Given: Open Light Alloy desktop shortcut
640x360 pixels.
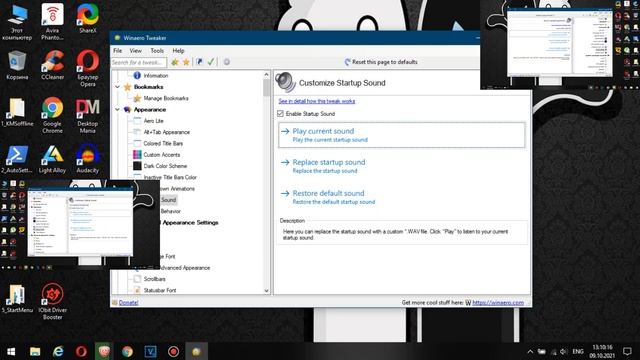Looking at the screenshot, I should [x=52, y=159].
